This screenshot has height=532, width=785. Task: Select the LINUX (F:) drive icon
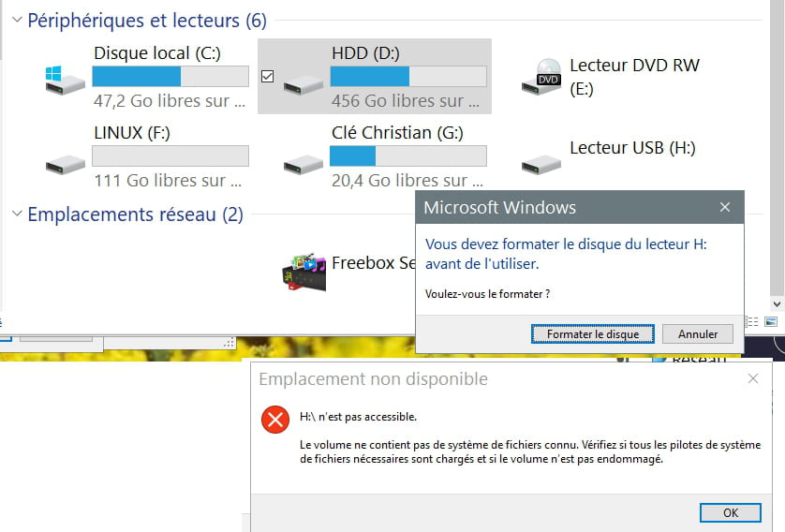[65, 165]
